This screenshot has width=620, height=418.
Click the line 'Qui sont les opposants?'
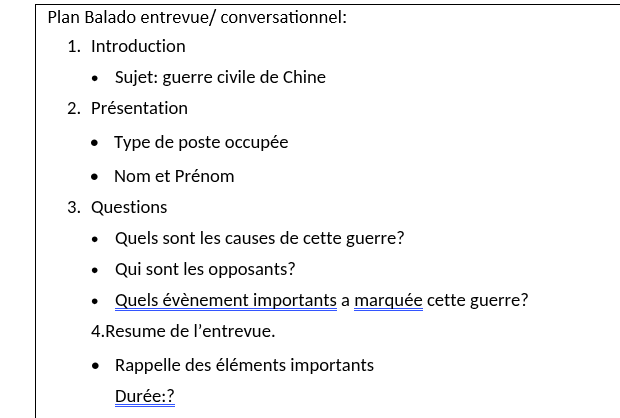pos(205,269)
